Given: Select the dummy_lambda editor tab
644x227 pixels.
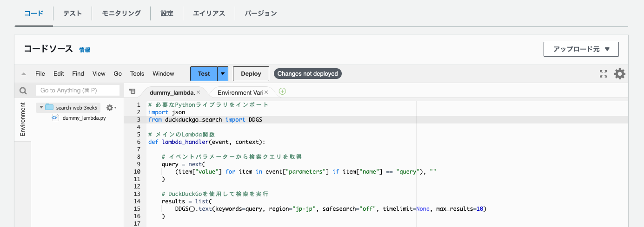Looking at the screenshot, I should [x=172, y=92].
